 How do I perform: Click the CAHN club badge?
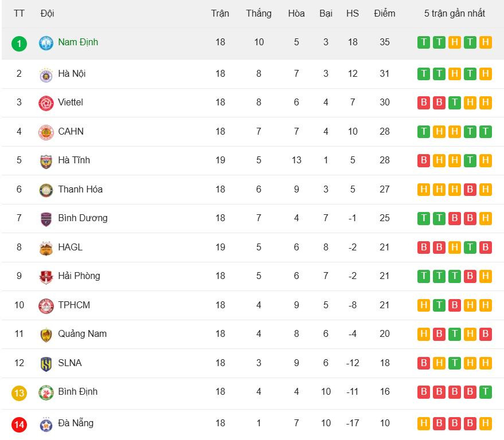point(46,132)
